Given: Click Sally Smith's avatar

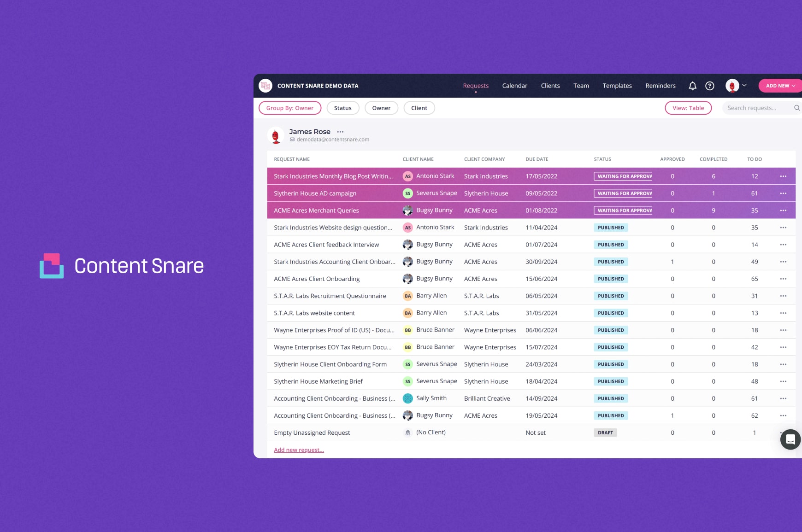Looking at the screenshot, I should point(407,398).
